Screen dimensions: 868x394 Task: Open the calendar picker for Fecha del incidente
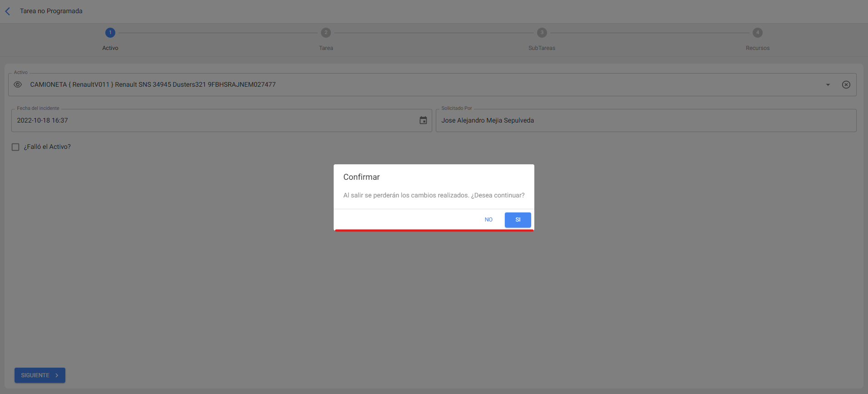[423, 120]
